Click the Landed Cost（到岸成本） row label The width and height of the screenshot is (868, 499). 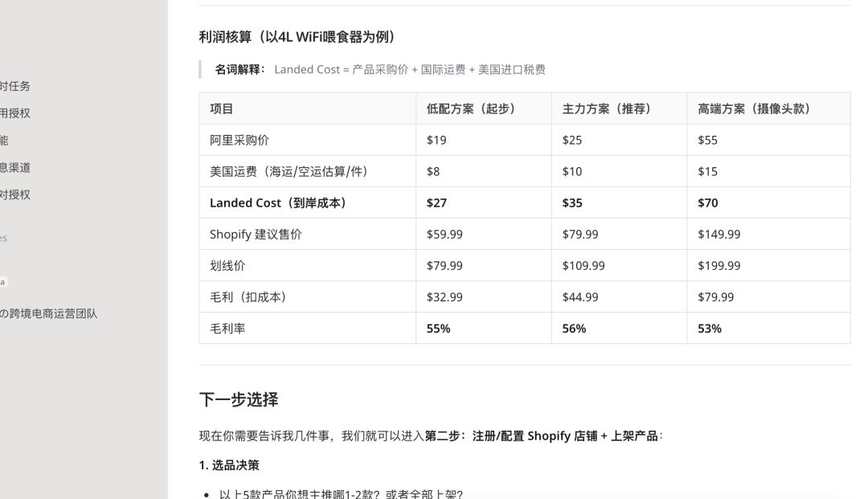pyautogui.click(x=278, y=203)
